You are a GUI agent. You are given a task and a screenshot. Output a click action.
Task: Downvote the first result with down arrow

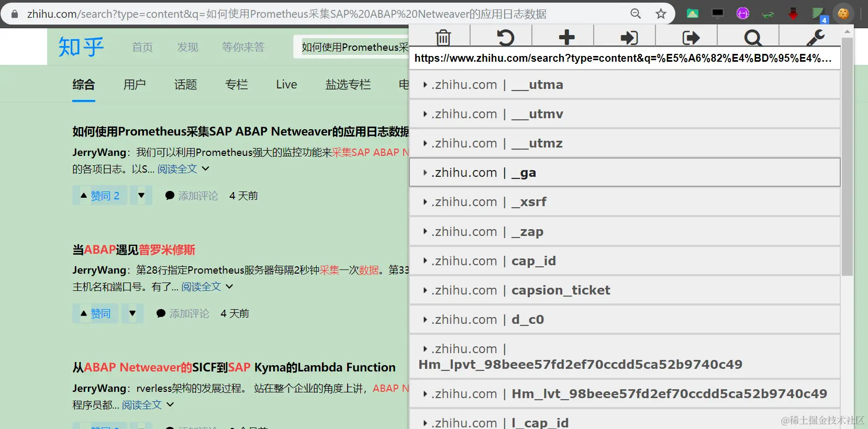pyautogui.click(x=141, y=195)
